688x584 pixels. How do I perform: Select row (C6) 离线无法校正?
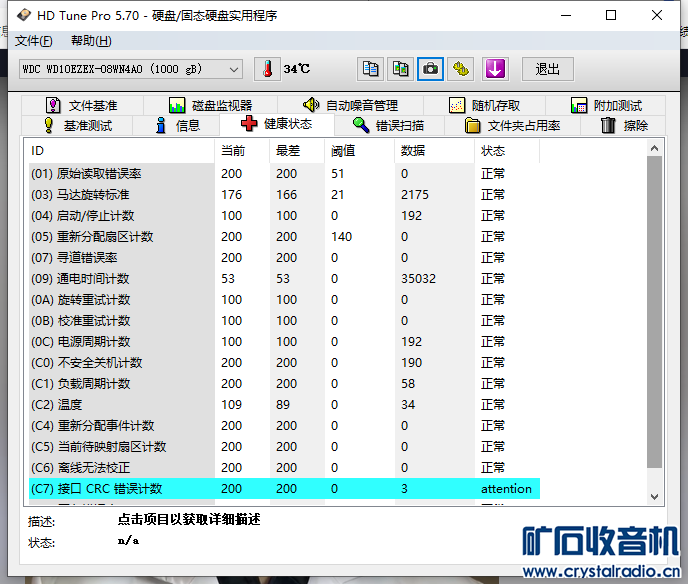point(284,468)
